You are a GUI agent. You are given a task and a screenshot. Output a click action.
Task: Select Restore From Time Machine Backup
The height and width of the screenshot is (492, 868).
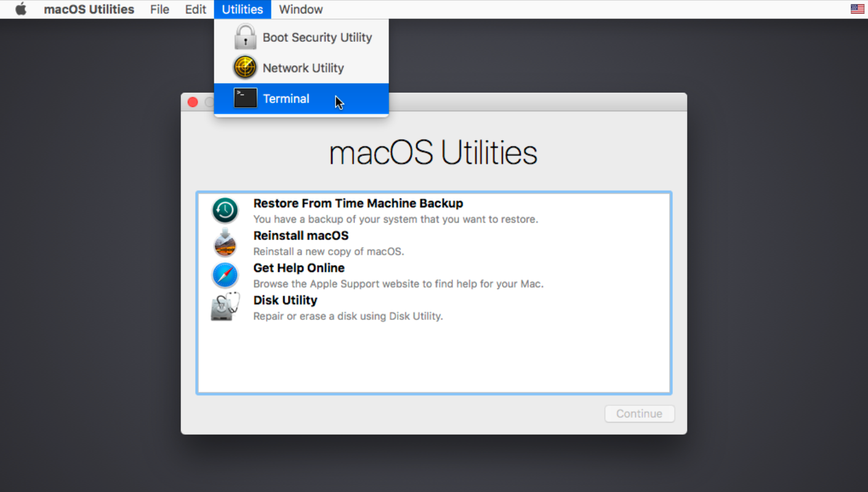click(x=434, y=210)
